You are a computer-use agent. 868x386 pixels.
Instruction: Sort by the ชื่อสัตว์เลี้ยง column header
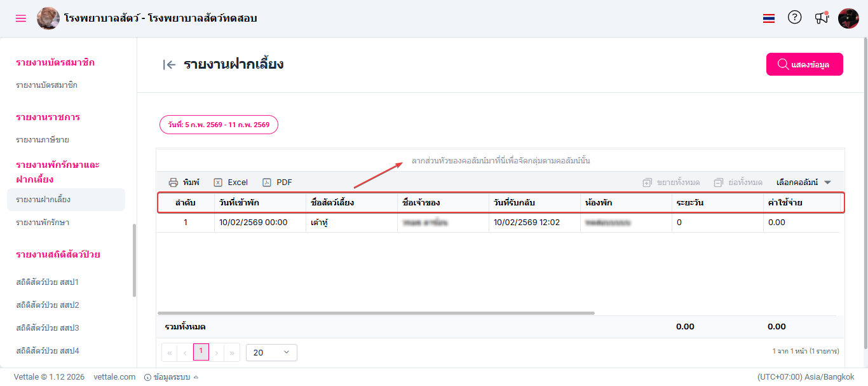(x=351, y=203)
